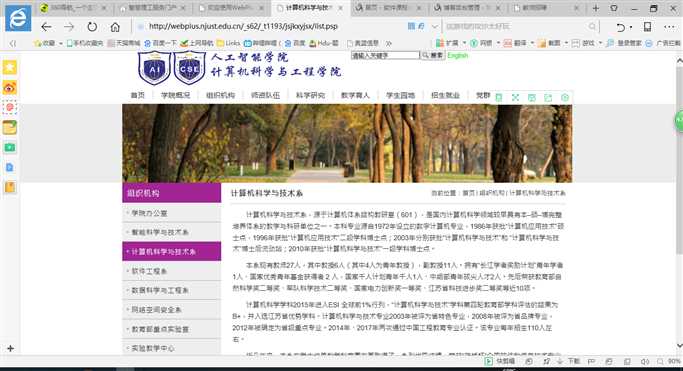Open 教学育人 in site navigation

coord(355,95)
